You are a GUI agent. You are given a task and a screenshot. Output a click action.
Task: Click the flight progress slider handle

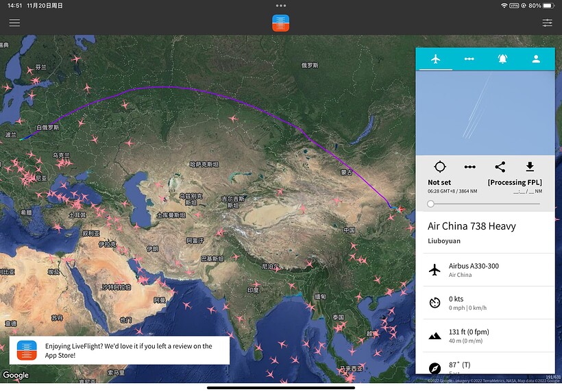point(430,204)
